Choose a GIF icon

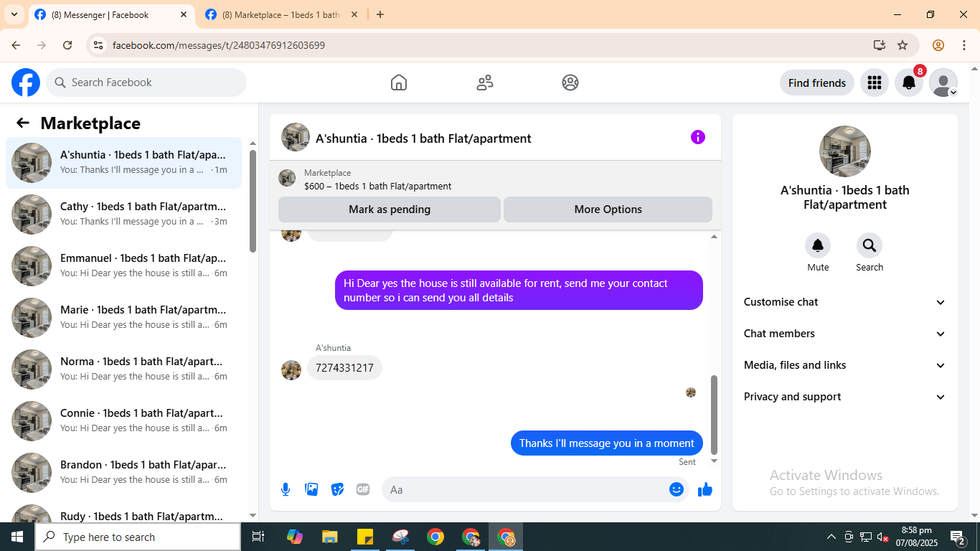(x=363, y=489)
